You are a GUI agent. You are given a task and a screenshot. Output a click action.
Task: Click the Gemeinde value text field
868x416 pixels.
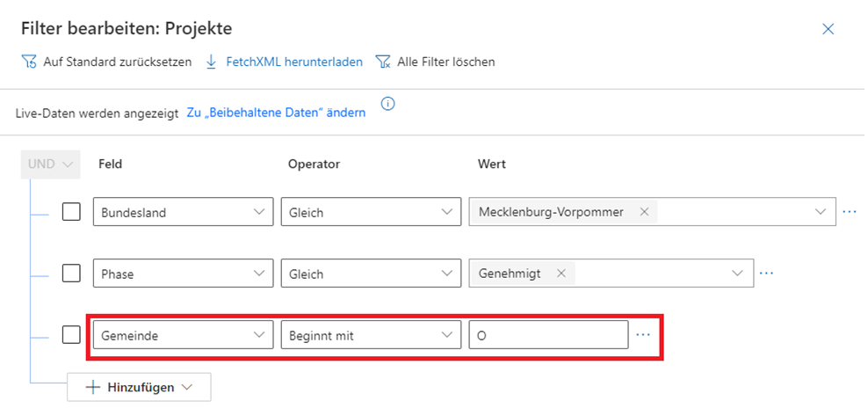[x=548, y=335]
